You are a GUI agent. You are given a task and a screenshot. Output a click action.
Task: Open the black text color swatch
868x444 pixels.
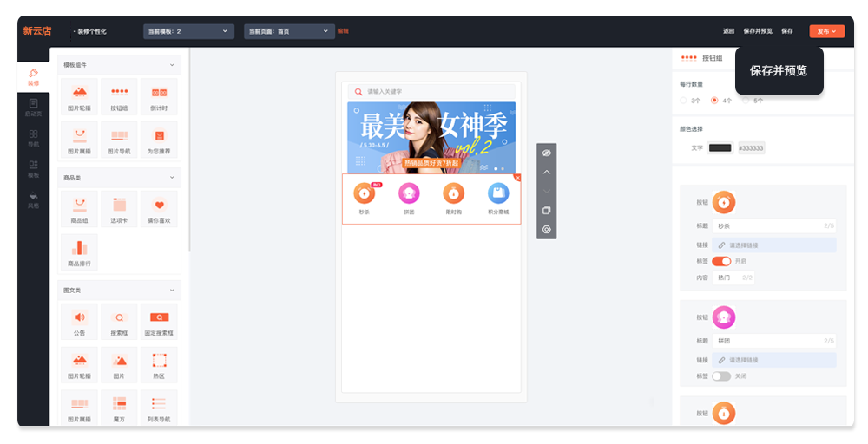click(720, 148)
